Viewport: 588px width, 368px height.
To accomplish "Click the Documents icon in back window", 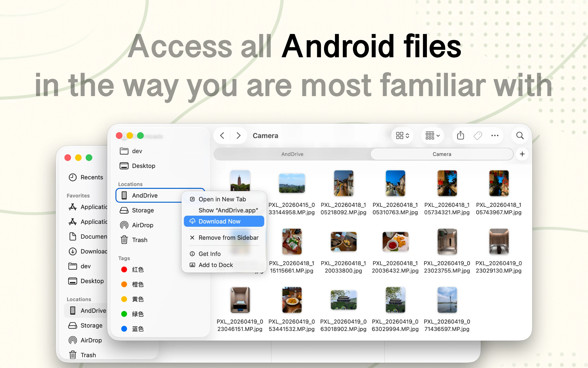I will [72, 237].
